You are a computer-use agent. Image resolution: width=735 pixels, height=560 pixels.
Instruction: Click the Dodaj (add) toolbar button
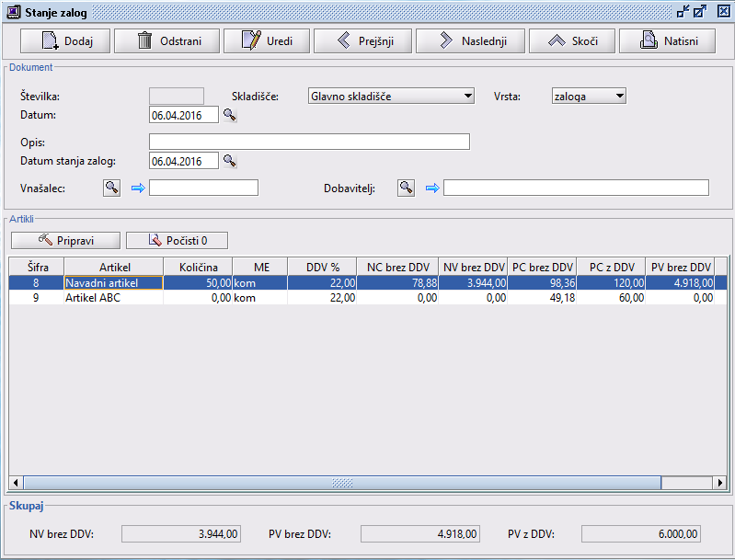63,40
